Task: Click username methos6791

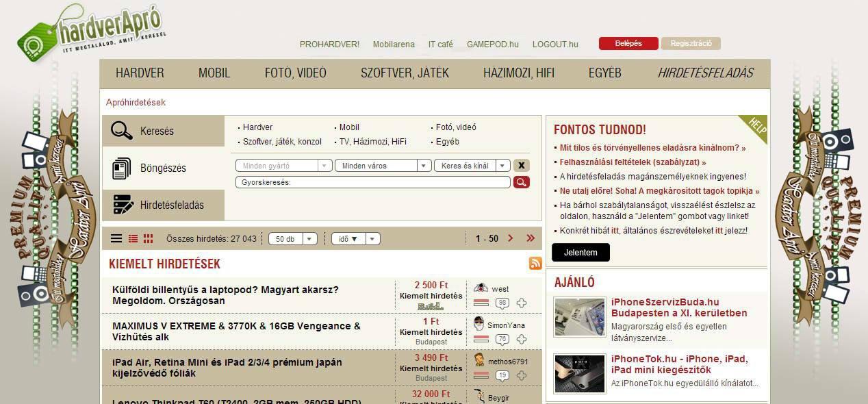Action: tap(508, 362)
